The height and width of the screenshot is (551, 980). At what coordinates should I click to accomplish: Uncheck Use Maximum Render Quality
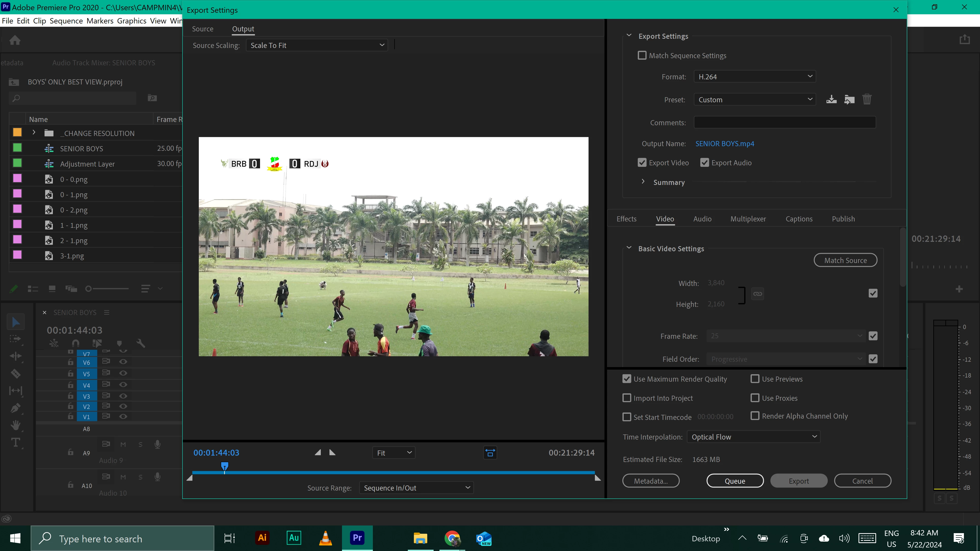coord(627,379)
